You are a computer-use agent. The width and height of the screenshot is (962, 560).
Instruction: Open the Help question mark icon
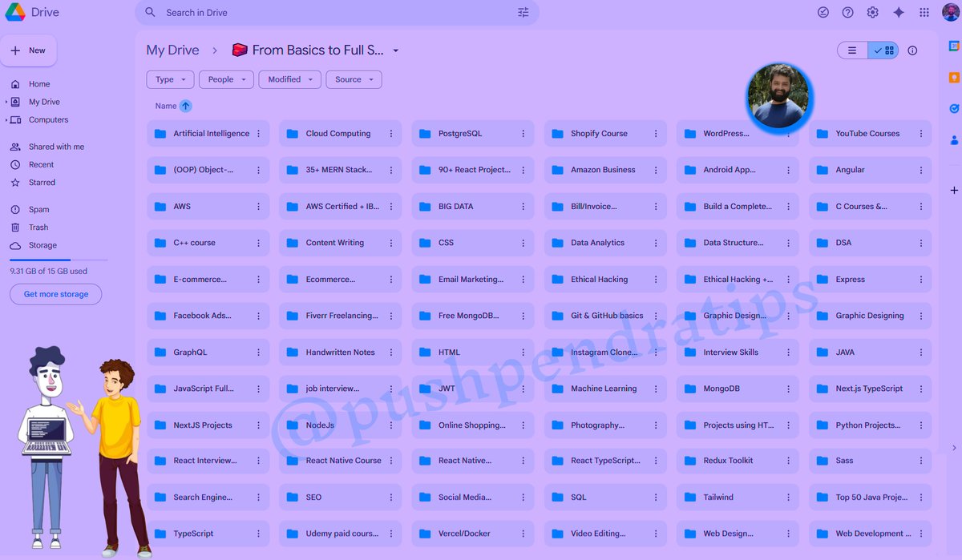point(847,12)
